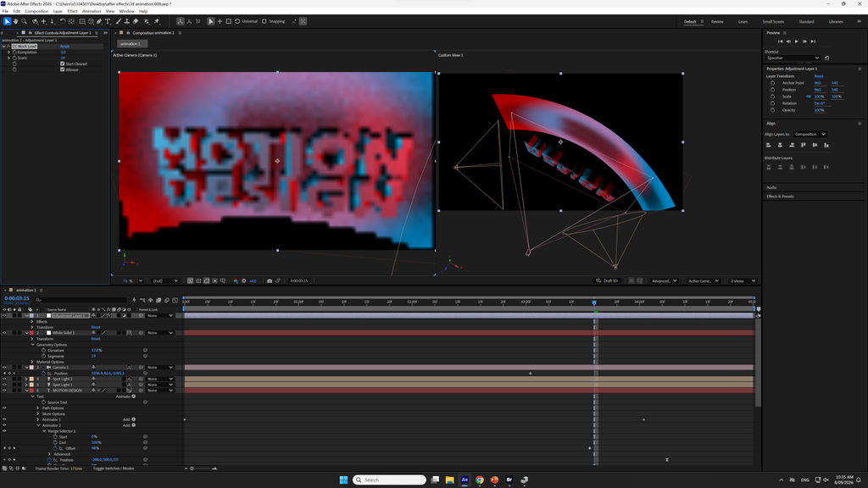Click the Toggle Switches / Modes button
Screen dimensions: 868x488
(x=114, y=468)
